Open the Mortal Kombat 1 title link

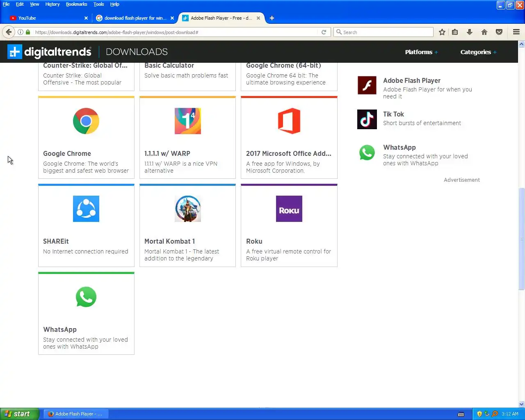pyautogui.click(x=169, y=241)
